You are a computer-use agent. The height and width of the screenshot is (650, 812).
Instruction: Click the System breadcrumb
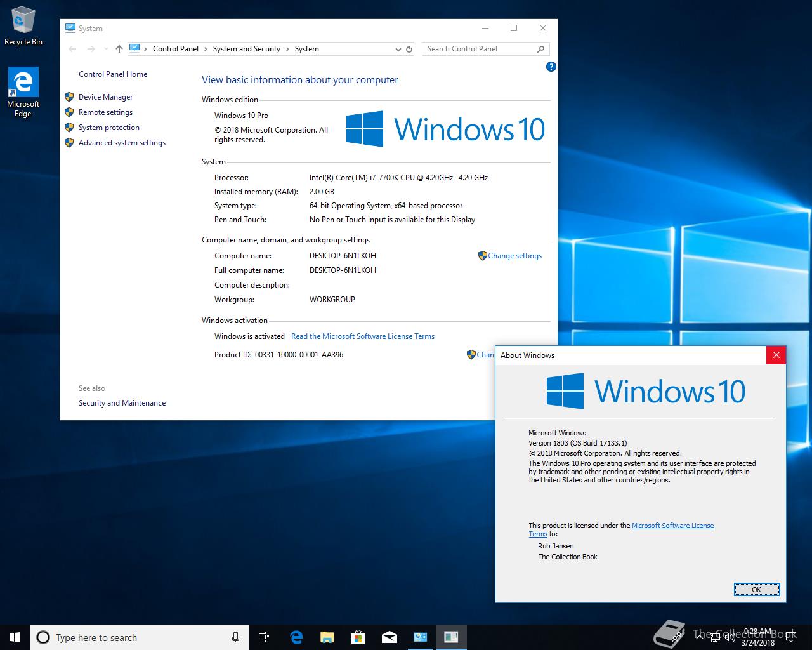point(306,49)
